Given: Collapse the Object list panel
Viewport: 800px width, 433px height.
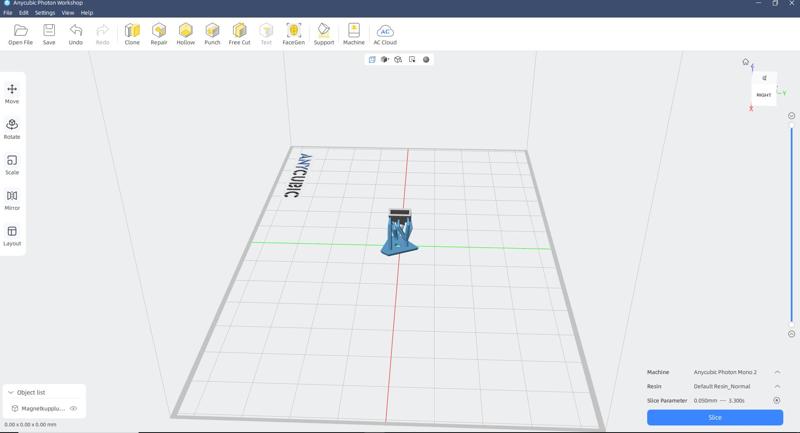Looking at the screenshot, I should click(11, 393).
